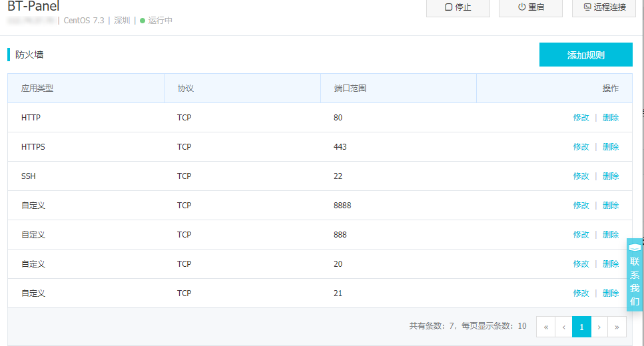Select page 1 in pagination
The image size is (644, 346).
[581, 327]
